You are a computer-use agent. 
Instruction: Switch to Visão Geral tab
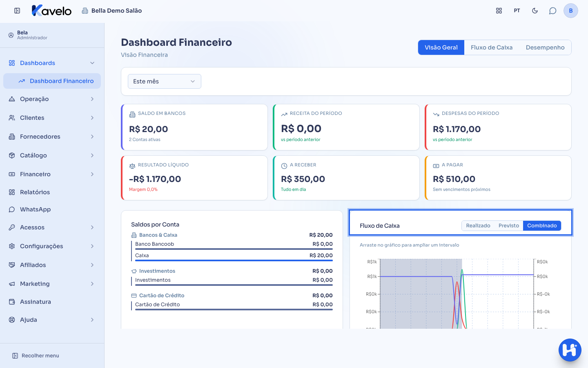441,47
